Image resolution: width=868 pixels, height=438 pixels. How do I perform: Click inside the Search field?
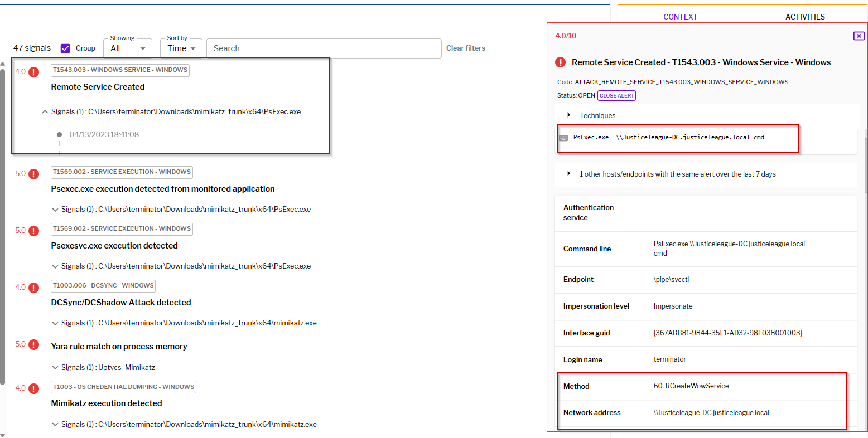point(324,48)
